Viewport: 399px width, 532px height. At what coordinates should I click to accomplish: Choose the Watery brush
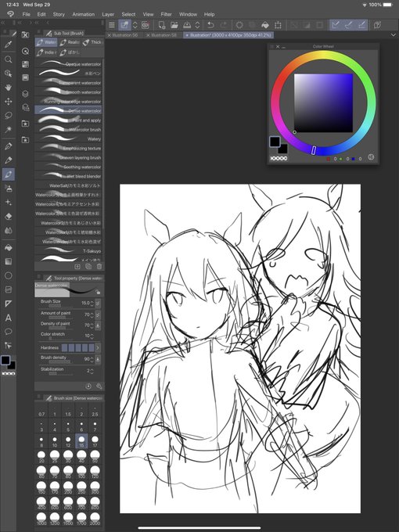[68, 138]
